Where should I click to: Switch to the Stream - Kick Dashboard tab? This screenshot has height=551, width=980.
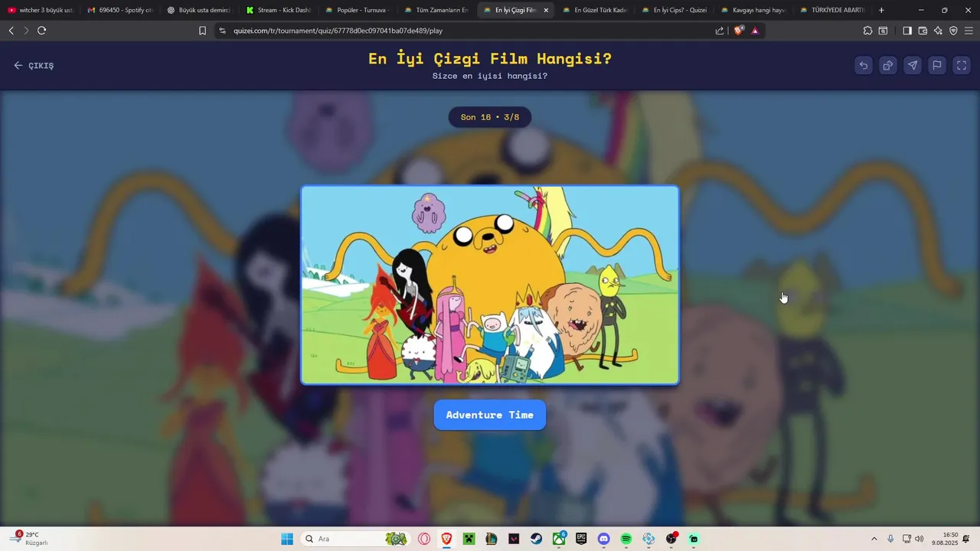(x=279, y=10)
